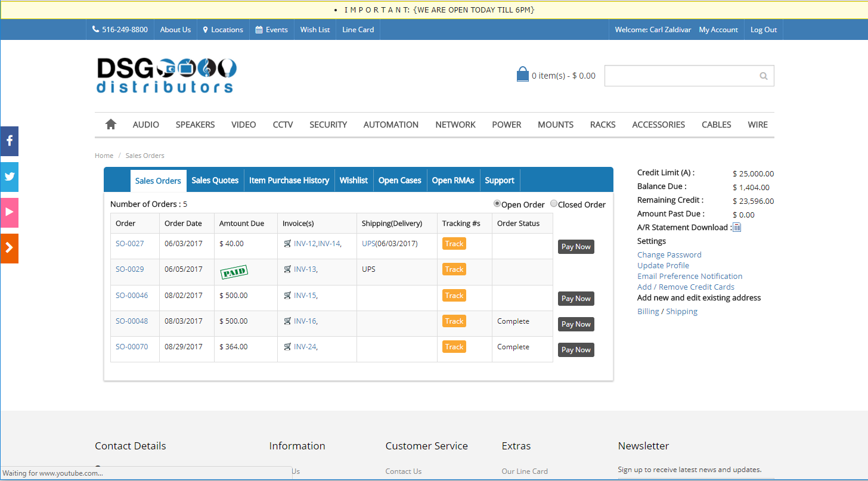Image resolution: width=868 pixels, height=481 pixels.
Task: Click the YouTube play sidebar icon
Action: click(x=10, y=212)
